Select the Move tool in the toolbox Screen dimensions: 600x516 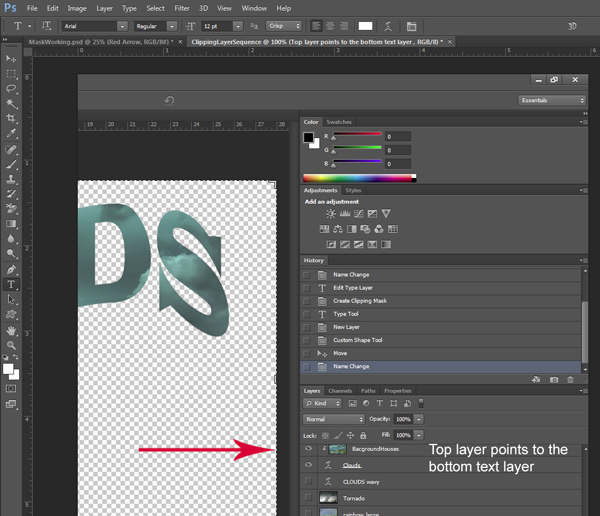click(x=12, y=59)
